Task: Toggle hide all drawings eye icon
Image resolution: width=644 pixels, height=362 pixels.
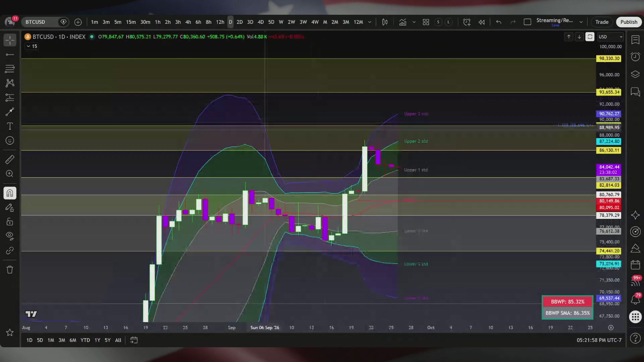Action: (10, 236)
